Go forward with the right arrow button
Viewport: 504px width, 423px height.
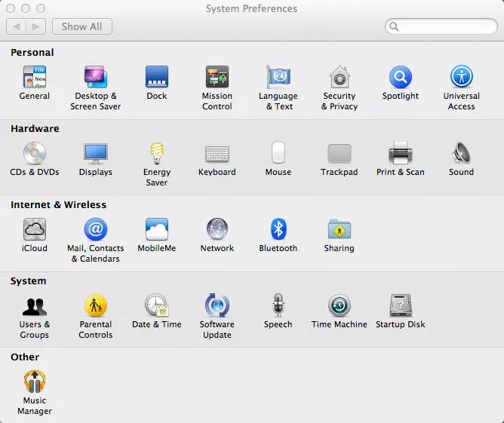point(36,26)
